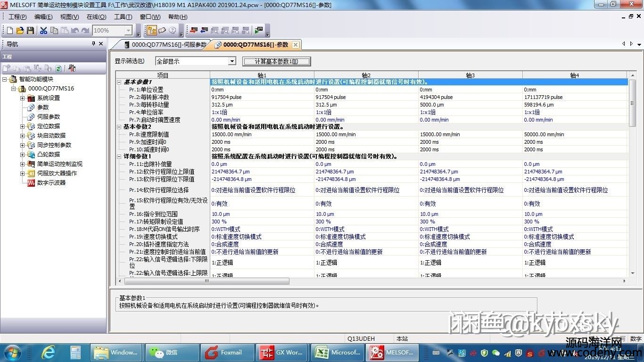
Task: Collapse the 基本参数2 table section
Action: coord(119,127)
